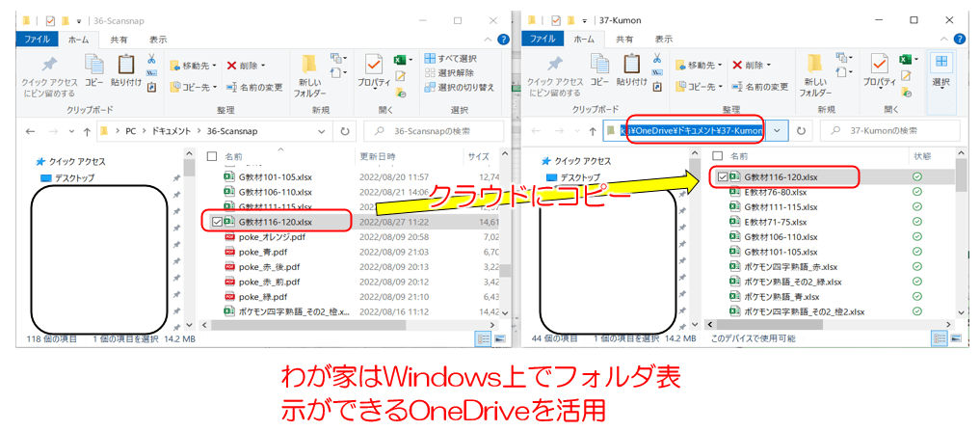Image resolution: width=980 pixels, height=431 pixels.
Task: Click New Folder icon in 37-Kumon window
Action: click(815, 76)
